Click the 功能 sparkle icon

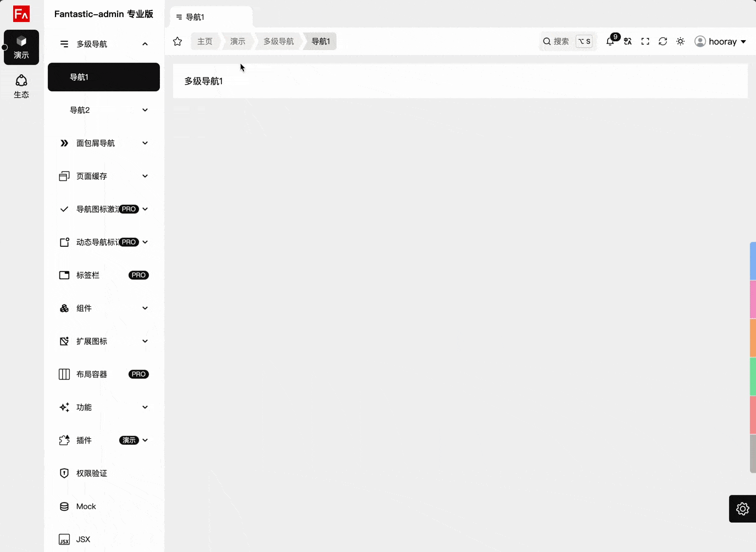pyautogui.click(x=64, y=407)
